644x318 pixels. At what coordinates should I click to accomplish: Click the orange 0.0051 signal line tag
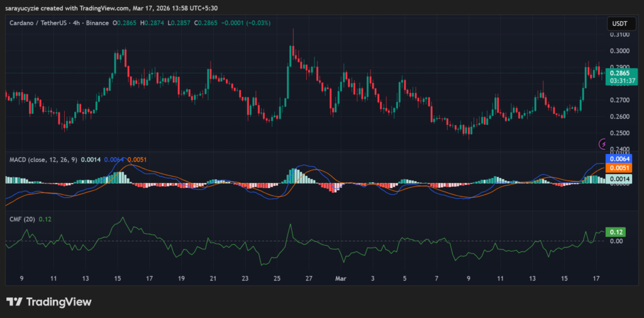(x=619, y=168)
